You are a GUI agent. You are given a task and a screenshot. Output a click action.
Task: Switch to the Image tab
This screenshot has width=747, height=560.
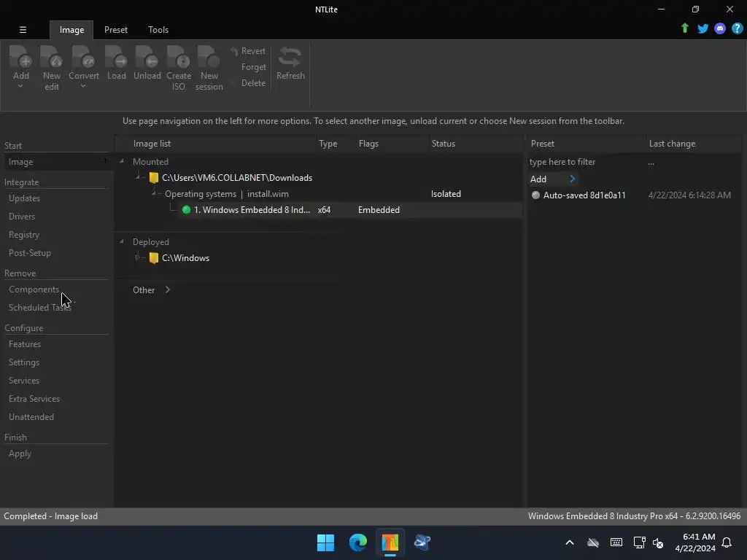click(71, 29)
